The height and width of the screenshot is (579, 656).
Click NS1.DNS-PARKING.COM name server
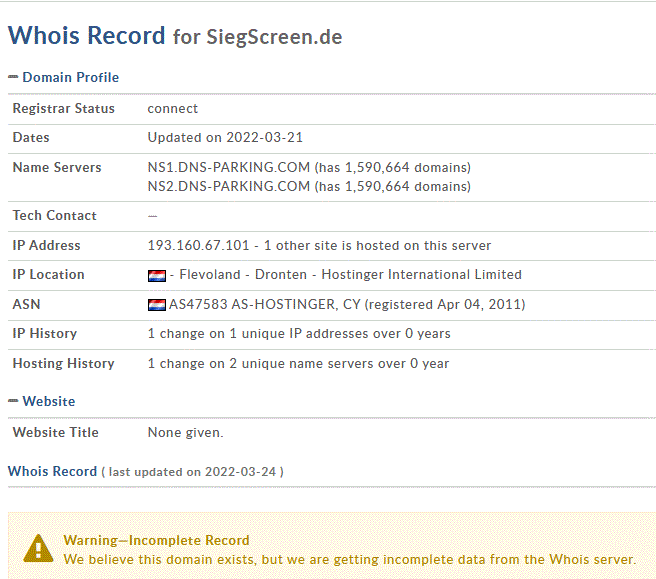pyautogui.click(x=228, y=167)
